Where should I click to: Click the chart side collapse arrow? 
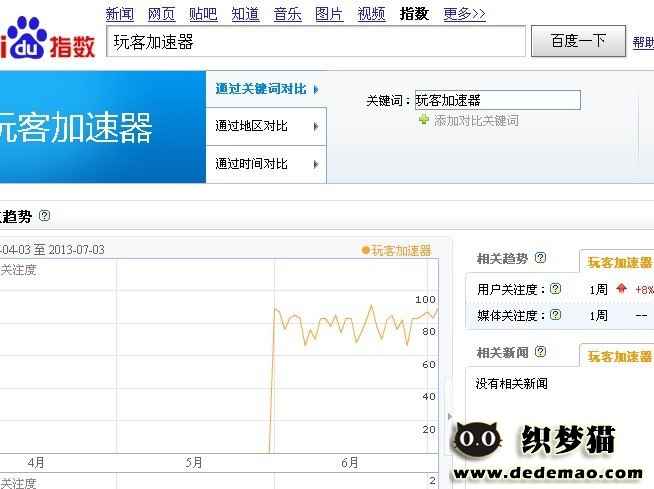(x=450, y=416)
